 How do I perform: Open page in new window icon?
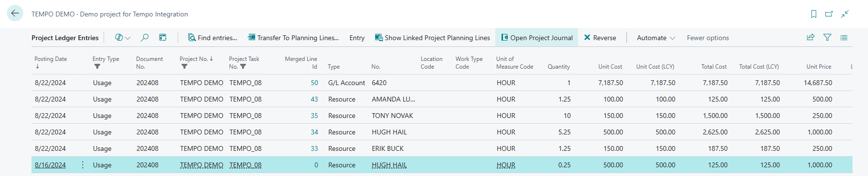829,14
